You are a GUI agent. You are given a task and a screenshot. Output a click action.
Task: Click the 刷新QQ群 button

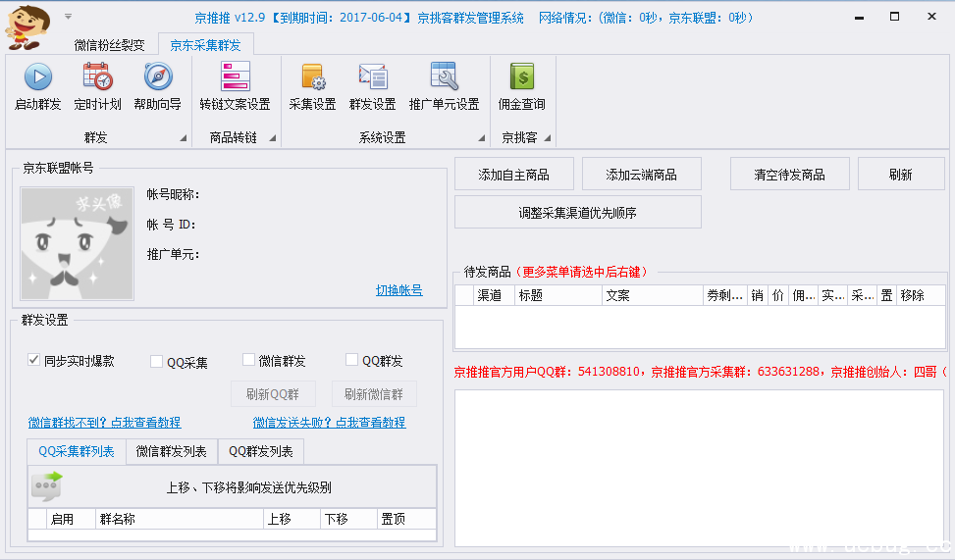(273, 394)
